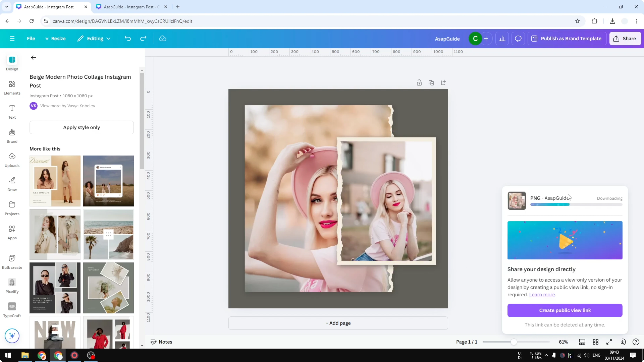Open the Draw tool from sidebar
Image resolution: width=644 pixels, height=362 pixels.
point(12,184)
